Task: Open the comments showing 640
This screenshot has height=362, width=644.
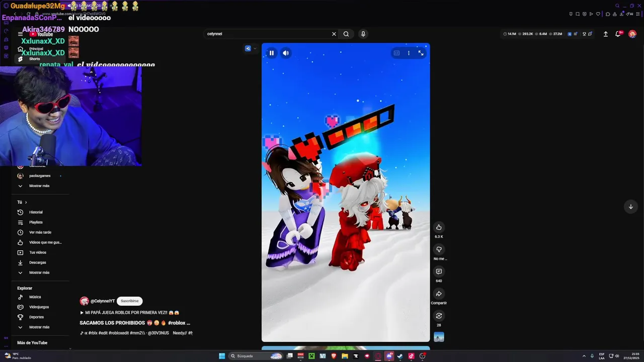Action: tap(439, 271)
